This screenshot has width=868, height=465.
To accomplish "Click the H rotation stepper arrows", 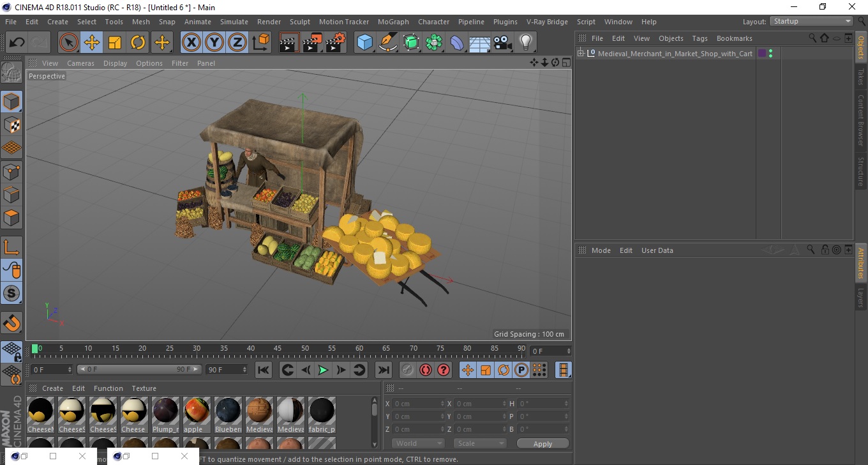I will pyautogui.click(x=567, y=404).
